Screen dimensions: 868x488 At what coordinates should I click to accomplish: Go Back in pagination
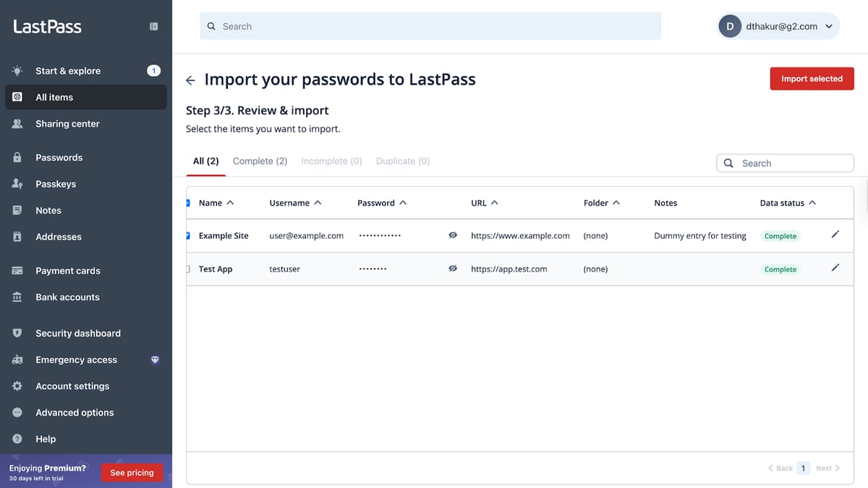780,468
